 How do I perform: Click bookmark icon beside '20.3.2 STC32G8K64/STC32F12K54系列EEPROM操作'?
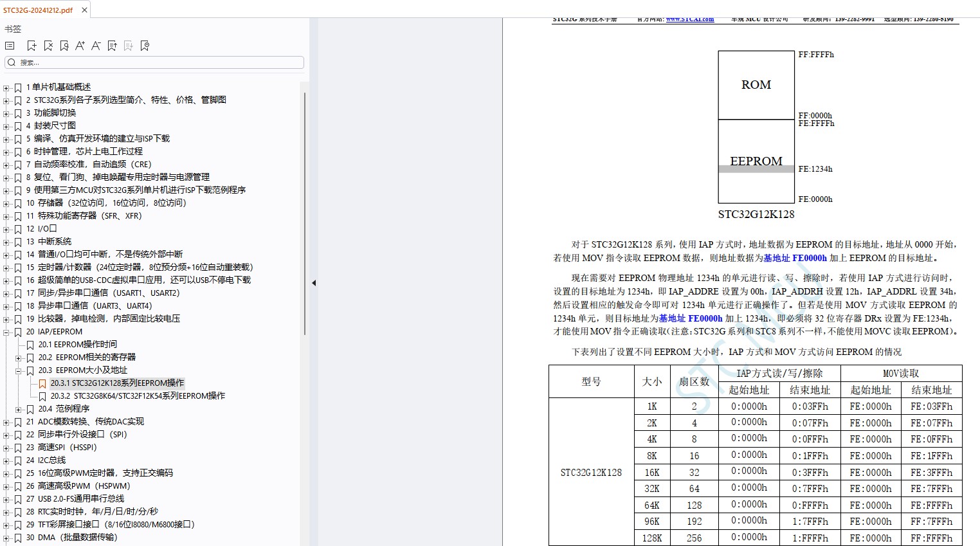[x=42, y=396]
